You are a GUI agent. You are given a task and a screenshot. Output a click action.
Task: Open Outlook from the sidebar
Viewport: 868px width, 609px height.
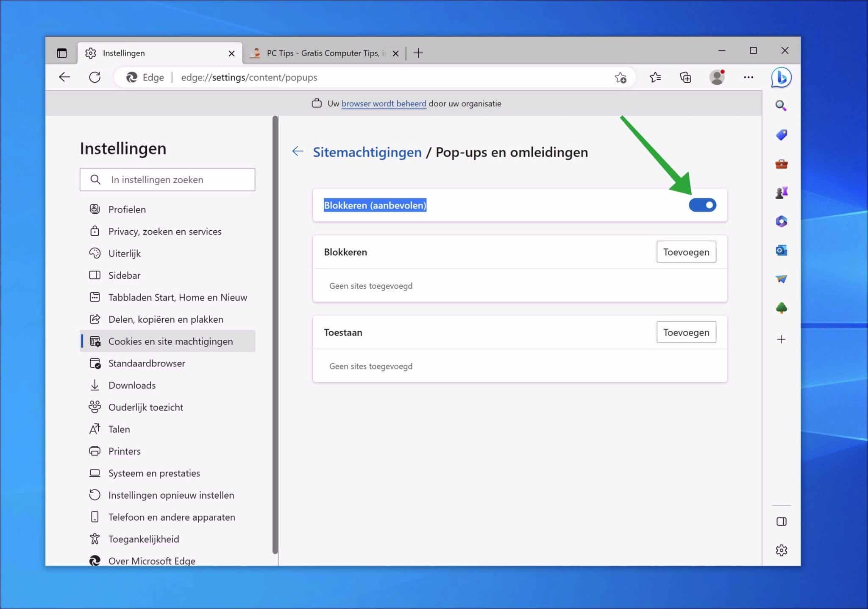[782, 250]
